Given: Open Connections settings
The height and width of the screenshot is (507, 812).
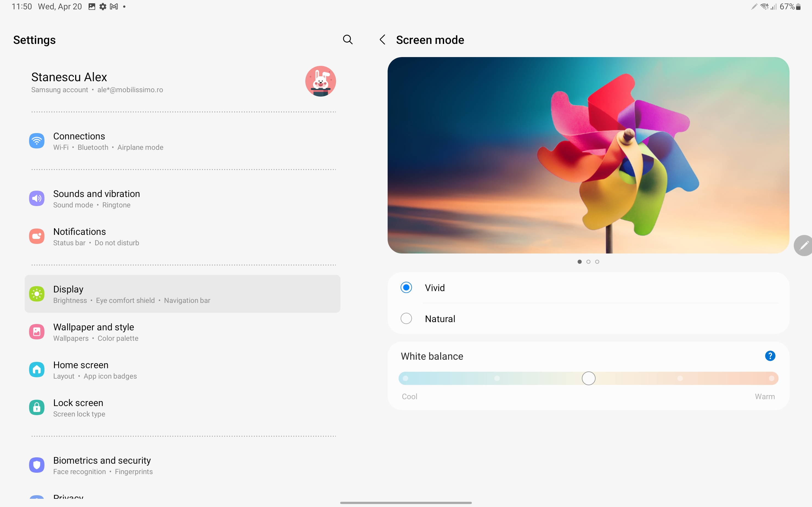Looking at the screenshot, I should 183,141.
